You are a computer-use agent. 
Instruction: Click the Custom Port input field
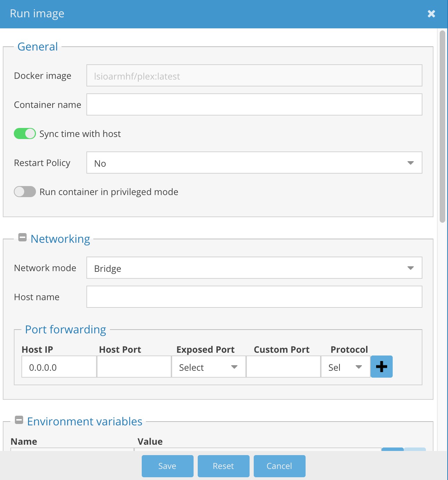[x=283, y=367]
